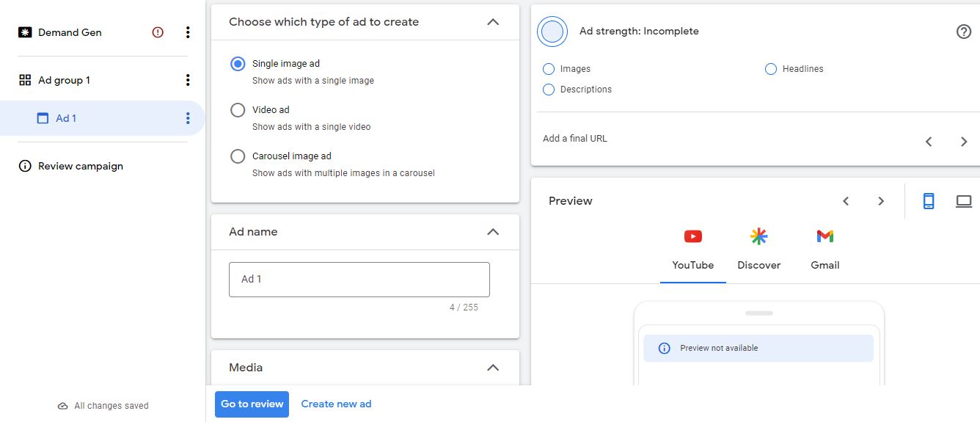This screenshot has height=422, width=980.
Task: Open Ad group 1 three-dot menu
Action: click(188, 80)
